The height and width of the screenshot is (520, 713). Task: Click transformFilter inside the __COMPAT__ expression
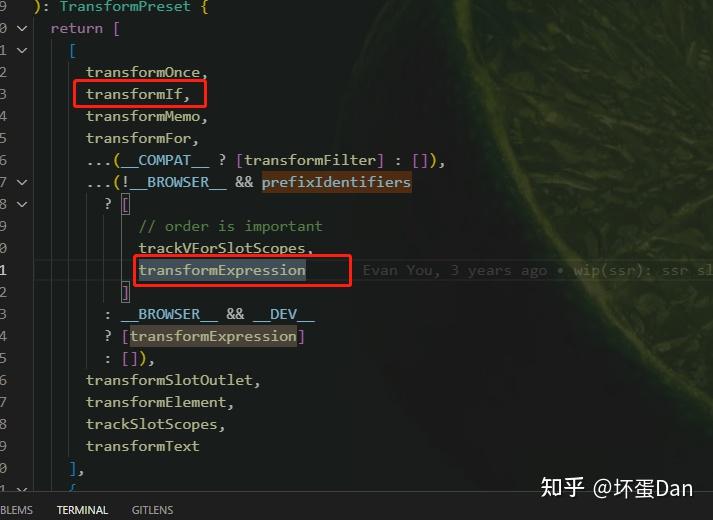(310, 160)
